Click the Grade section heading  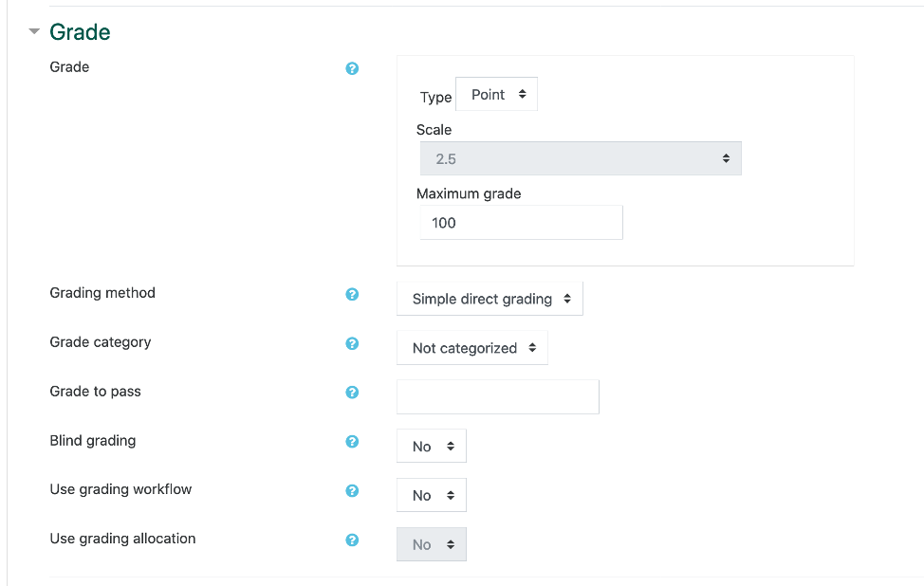[80, 31]
